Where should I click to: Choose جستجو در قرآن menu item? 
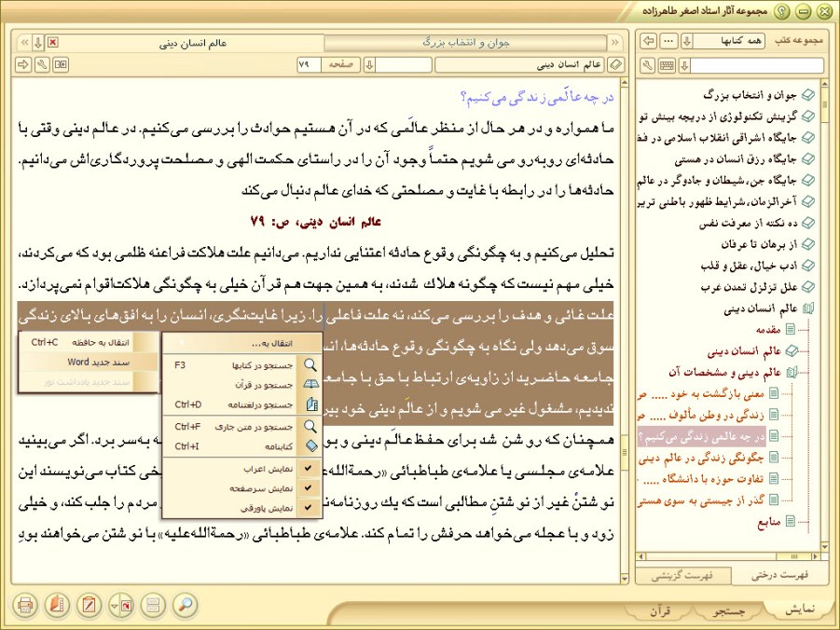(242, 385)
